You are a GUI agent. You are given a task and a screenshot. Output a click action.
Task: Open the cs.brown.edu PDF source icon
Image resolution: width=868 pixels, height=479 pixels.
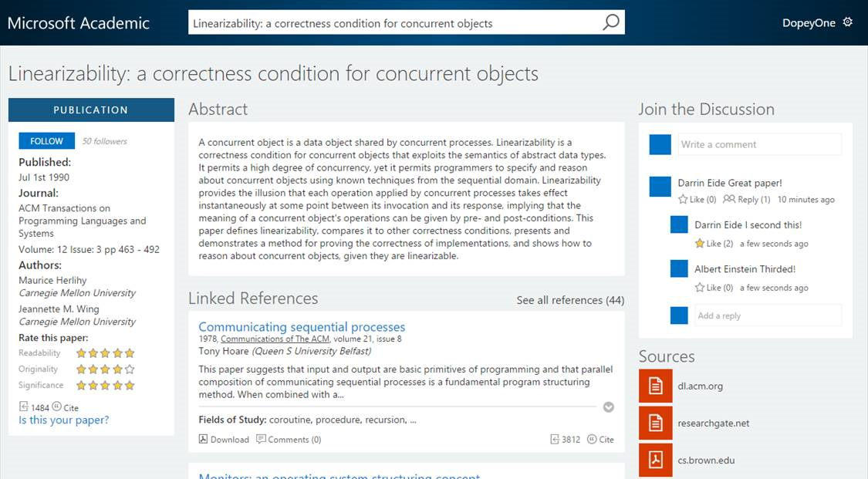[x=655, y=460]
